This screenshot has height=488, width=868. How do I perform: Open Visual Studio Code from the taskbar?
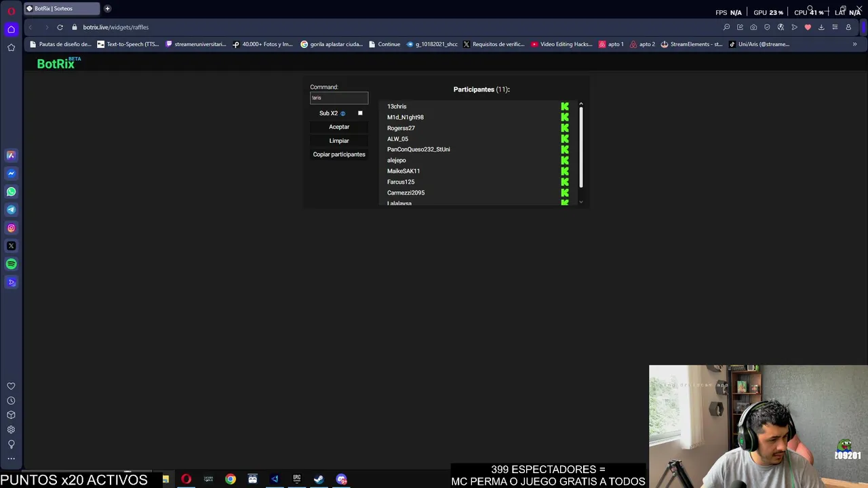click(x=275, y=479)
